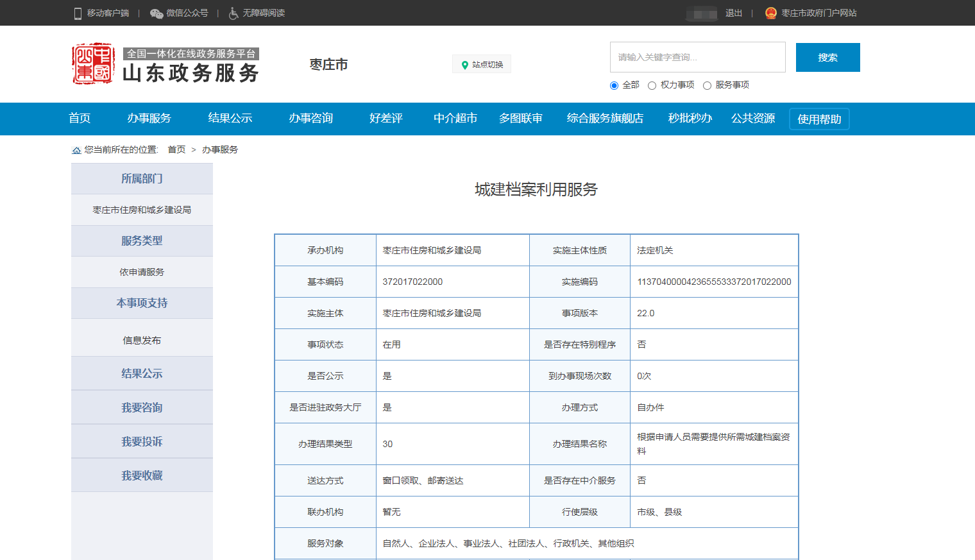Select the 服务事项 radio button
Image resolution: width=975 pixels, height=560 pixels.
click(x=707, y=85)
